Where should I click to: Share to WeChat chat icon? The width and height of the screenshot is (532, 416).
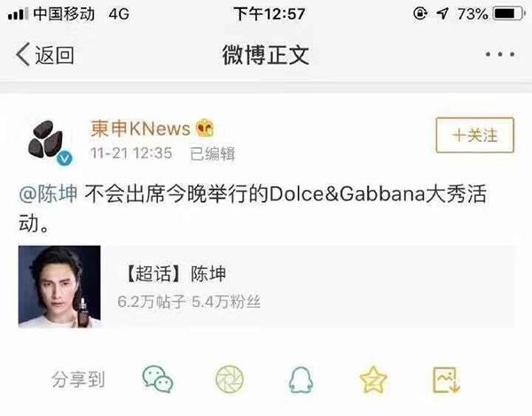tap(158, 380)
